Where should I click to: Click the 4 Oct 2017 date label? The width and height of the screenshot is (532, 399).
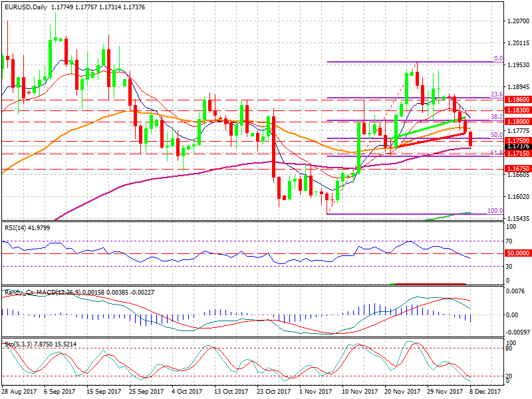coord(187,391)
